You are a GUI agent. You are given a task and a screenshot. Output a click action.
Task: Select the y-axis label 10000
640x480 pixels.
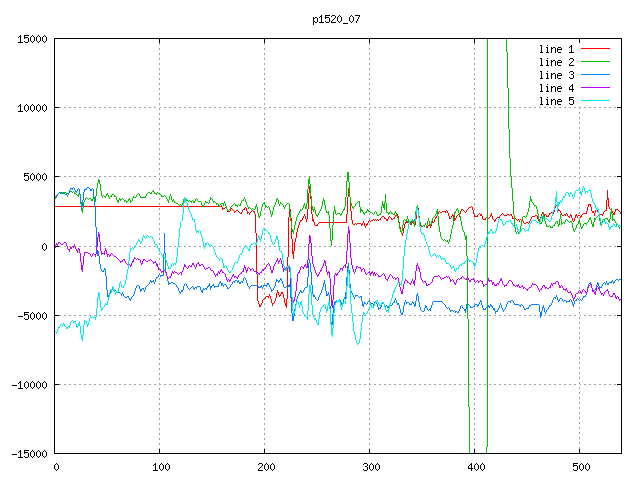pyautogui.click(x=32, y=108)
